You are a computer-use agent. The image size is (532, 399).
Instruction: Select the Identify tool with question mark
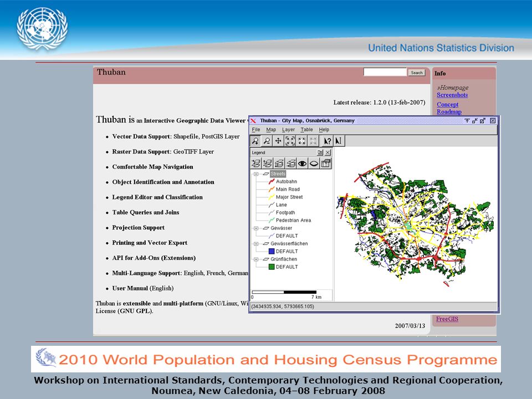(327, 141)
